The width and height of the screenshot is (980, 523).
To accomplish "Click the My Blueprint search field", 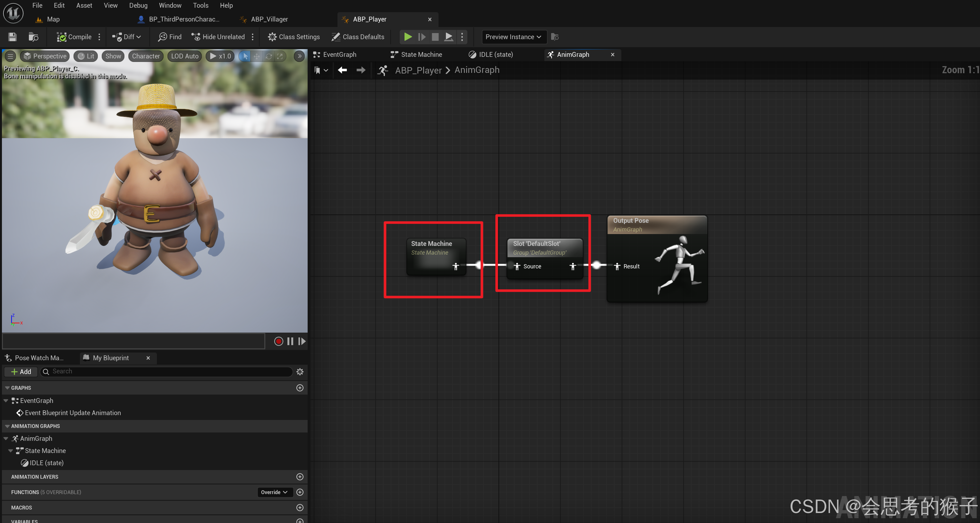I will click(167, 371).
